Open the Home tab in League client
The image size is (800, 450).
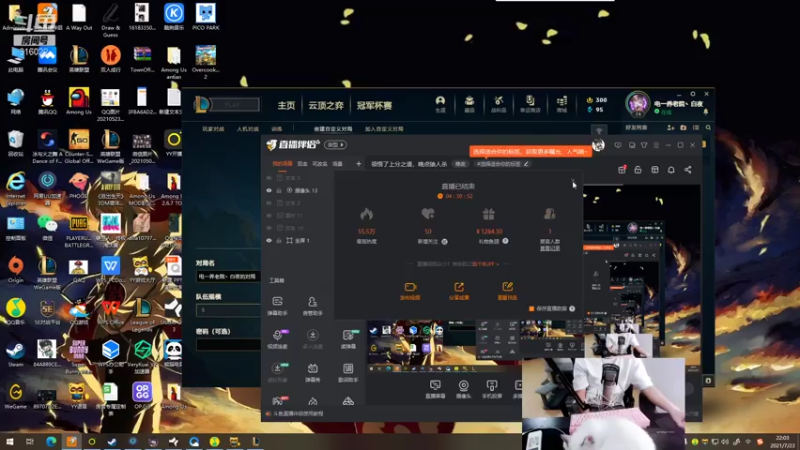[286, 106]
